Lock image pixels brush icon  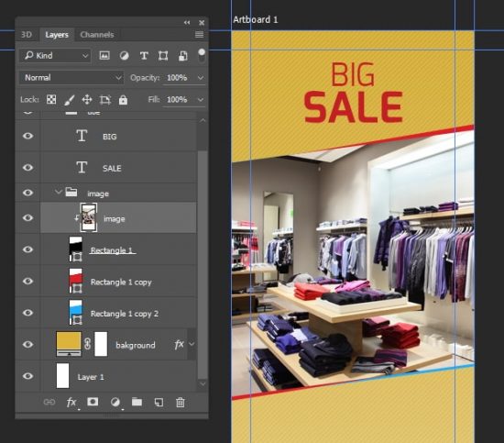tap(69, 100)
